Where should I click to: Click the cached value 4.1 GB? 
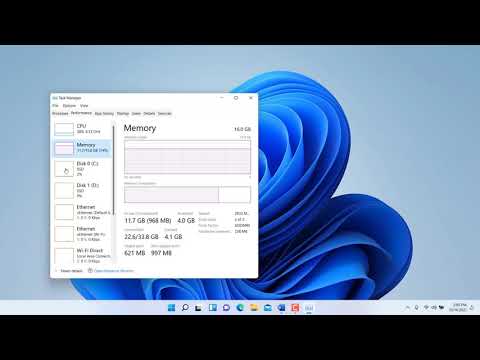click(x=173, y=237)
